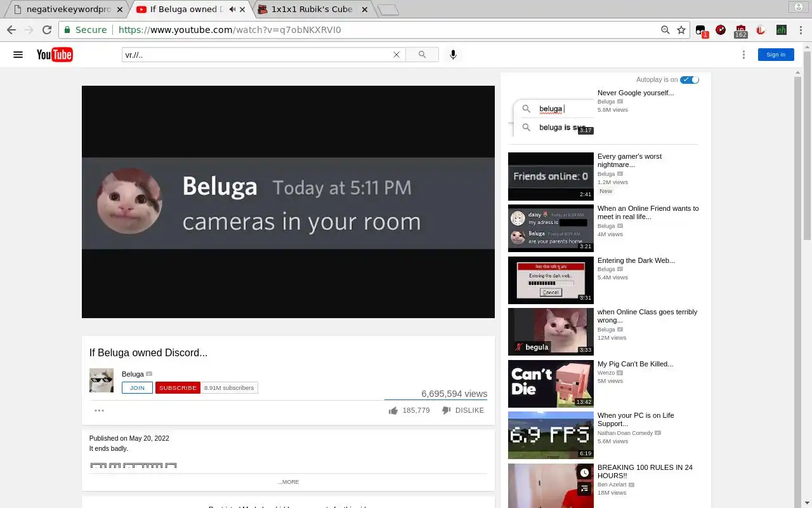
Task: Expand description with MORE link
Action: click(288, 482)
